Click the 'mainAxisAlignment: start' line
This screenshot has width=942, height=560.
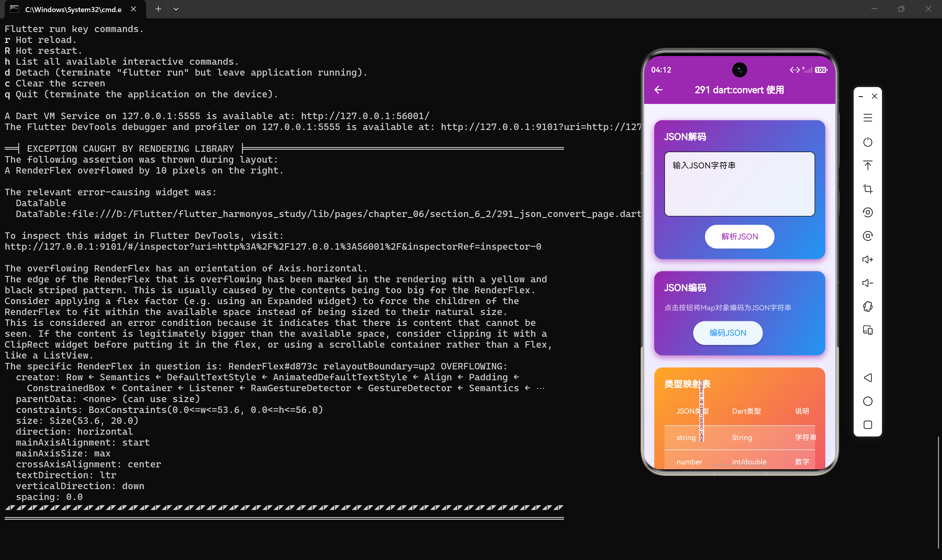point(83,442)
